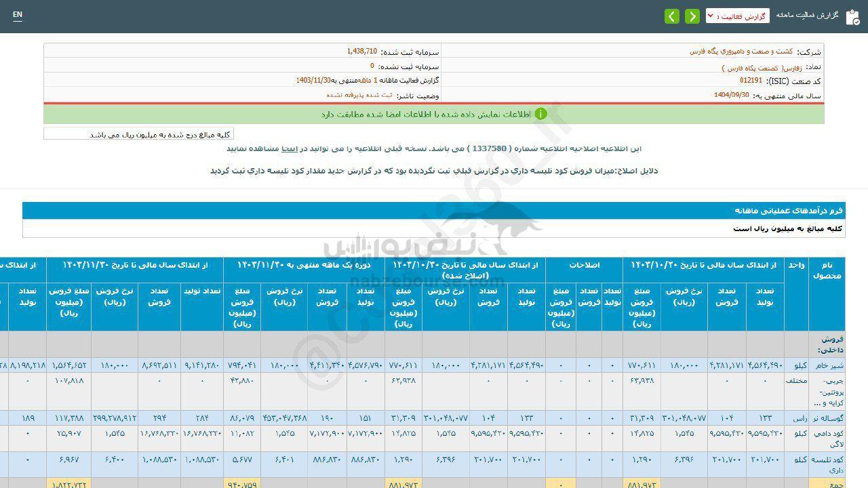Click the calf cumulative sales count ۲۹۴

[x=159, y=418]
